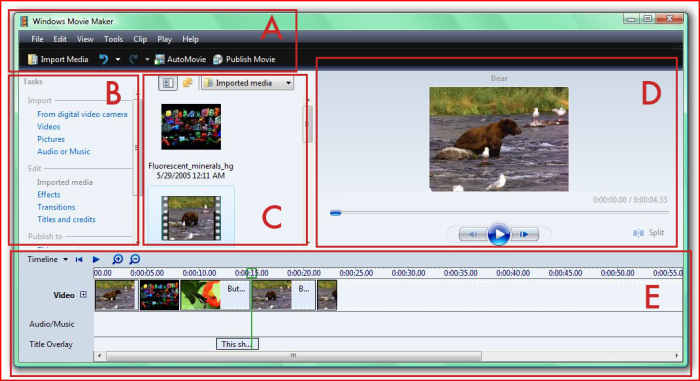The width and height of the screenshot is (700, 381).
Task: Click the timeline horizontal scrollbar thumb
Action: [x=294, y=356]
